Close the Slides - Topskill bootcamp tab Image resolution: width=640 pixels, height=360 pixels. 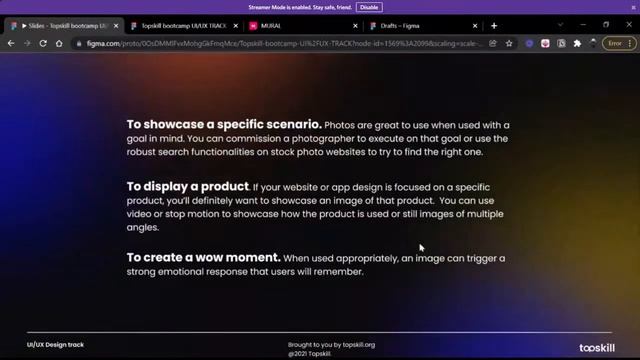[116, 26]
